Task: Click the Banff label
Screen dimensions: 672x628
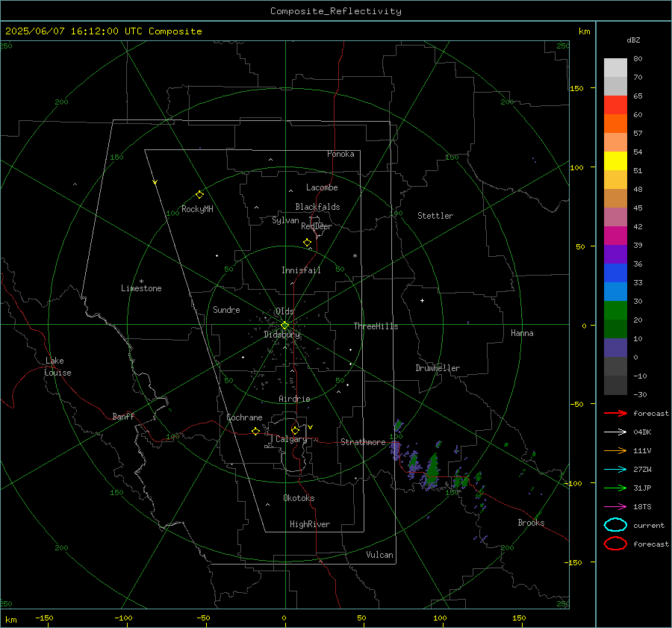Action: pos(123,417)
